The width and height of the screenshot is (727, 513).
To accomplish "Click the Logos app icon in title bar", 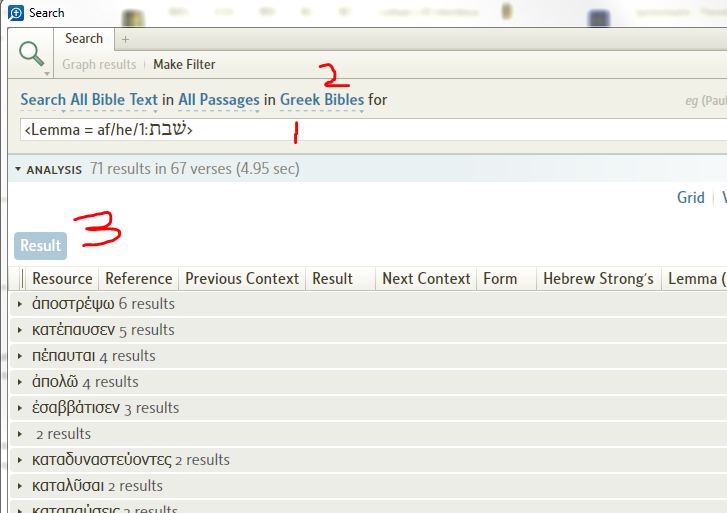I will [16, 13].
